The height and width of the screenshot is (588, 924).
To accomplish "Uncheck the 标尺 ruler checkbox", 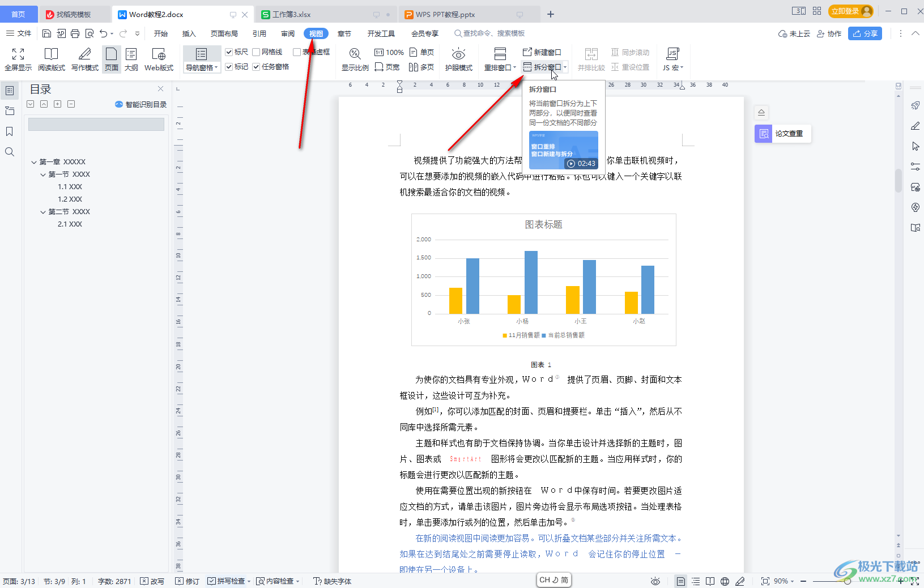I will point(229,52).
